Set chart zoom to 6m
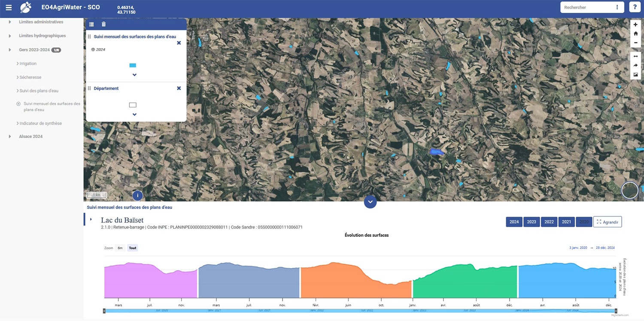Viewport: 644px width, 321px height. (x=120, y=248)
